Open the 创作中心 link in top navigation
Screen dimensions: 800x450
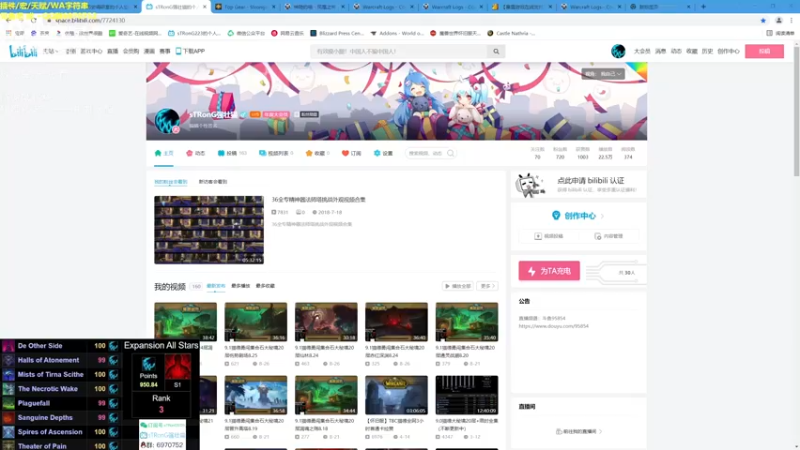pyautogui.click(x=728, y=51)
